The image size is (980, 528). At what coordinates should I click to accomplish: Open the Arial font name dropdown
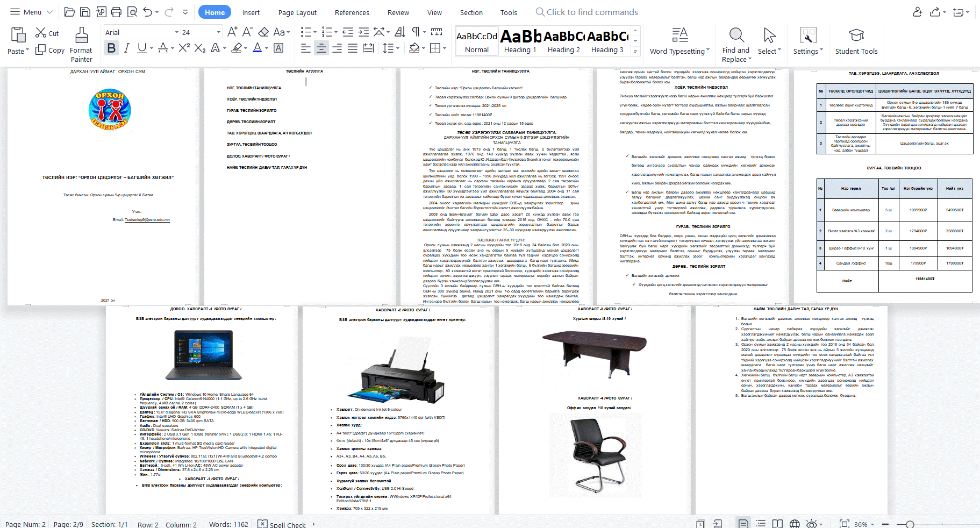tap(176, 32)
